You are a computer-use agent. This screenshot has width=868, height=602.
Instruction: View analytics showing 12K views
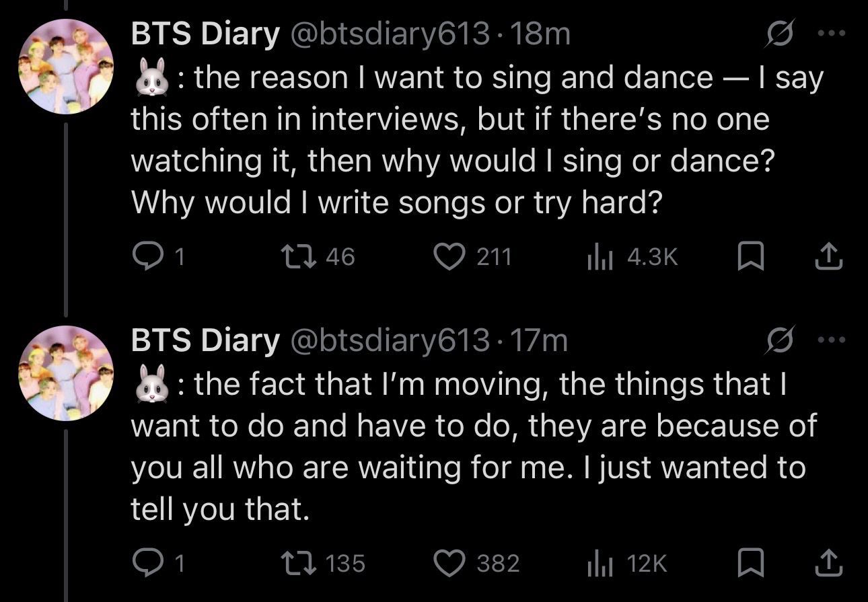(598, 563)
